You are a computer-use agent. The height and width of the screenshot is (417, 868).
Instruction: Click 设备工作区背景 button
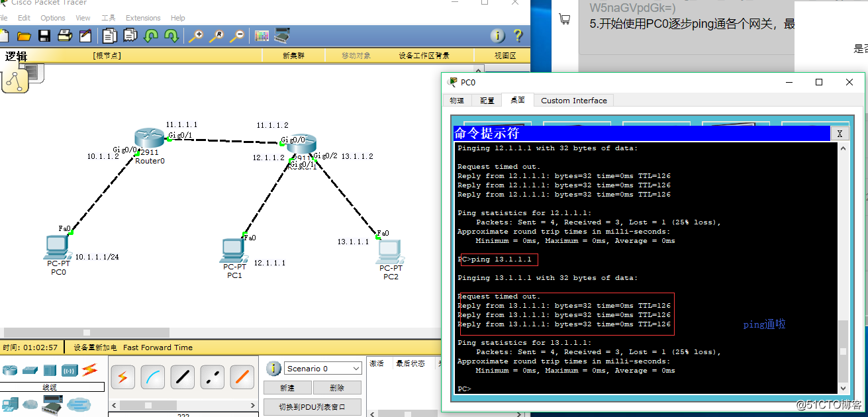pyautogui.click(x=424, y=56)
